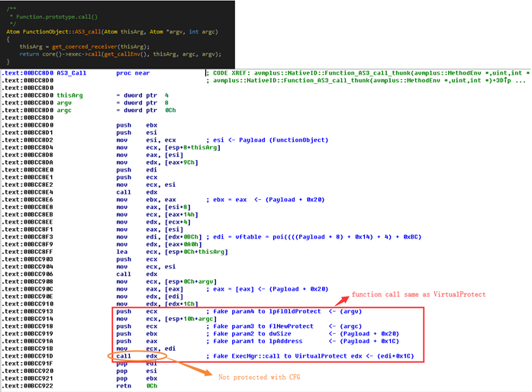Click the CODE XREF Function_AS3_call_thunk reference
The height and width of the screenshot is (392, 532).
(x=368, y=73)
